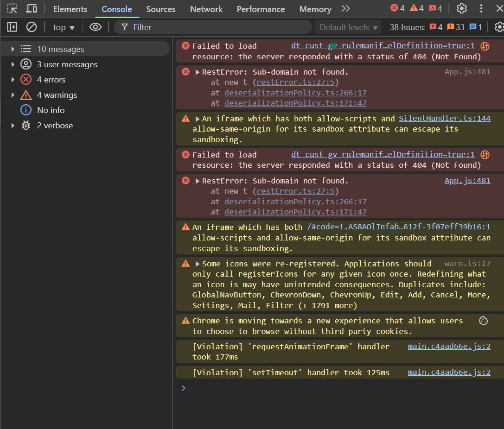504x429 pixels.
Task: Click the gray warn.ts:17 source reference
Action: point(467,263)
